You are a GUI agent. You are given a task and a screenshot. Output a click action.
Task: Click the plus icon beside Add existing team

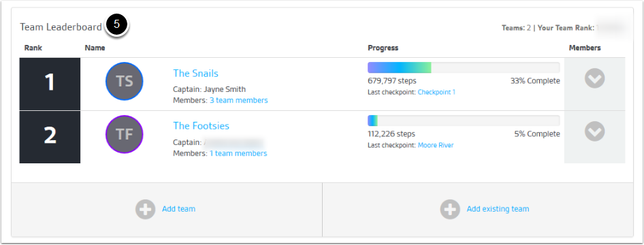(450, 210)
